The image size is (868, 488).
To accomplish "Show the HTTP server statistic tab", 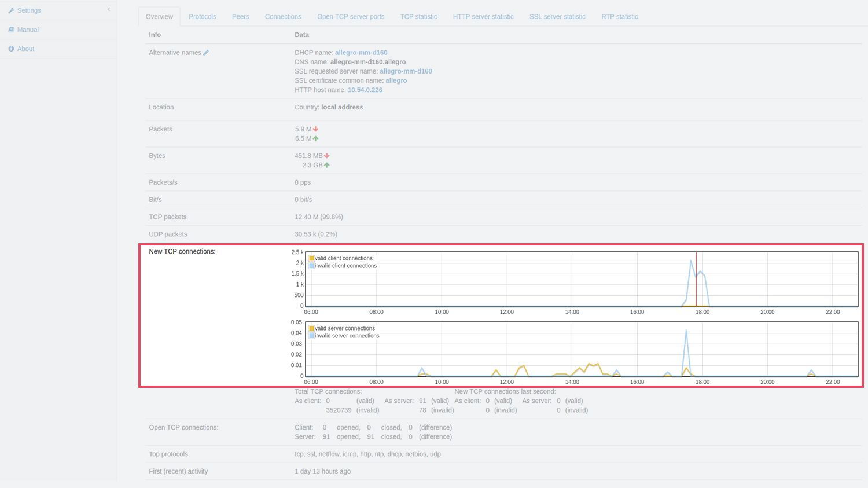I will 483,17.
